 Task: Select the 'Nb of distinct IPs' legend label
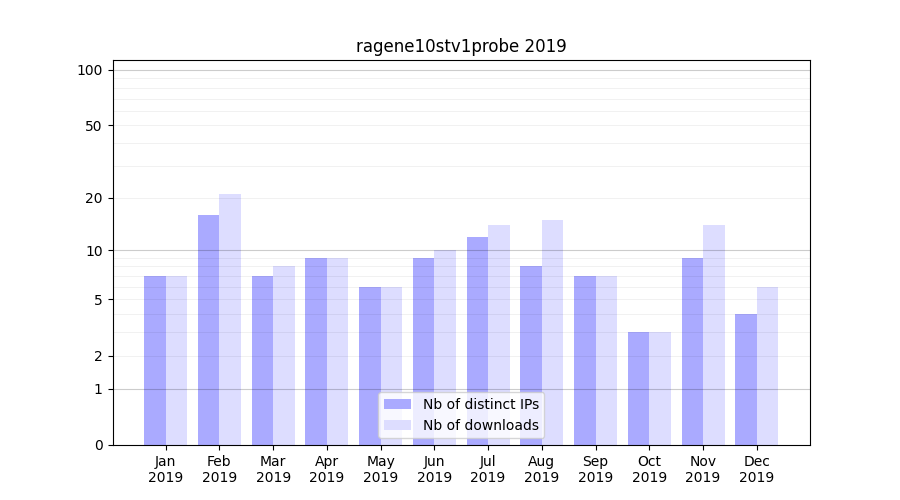click(x=480, y=404)
